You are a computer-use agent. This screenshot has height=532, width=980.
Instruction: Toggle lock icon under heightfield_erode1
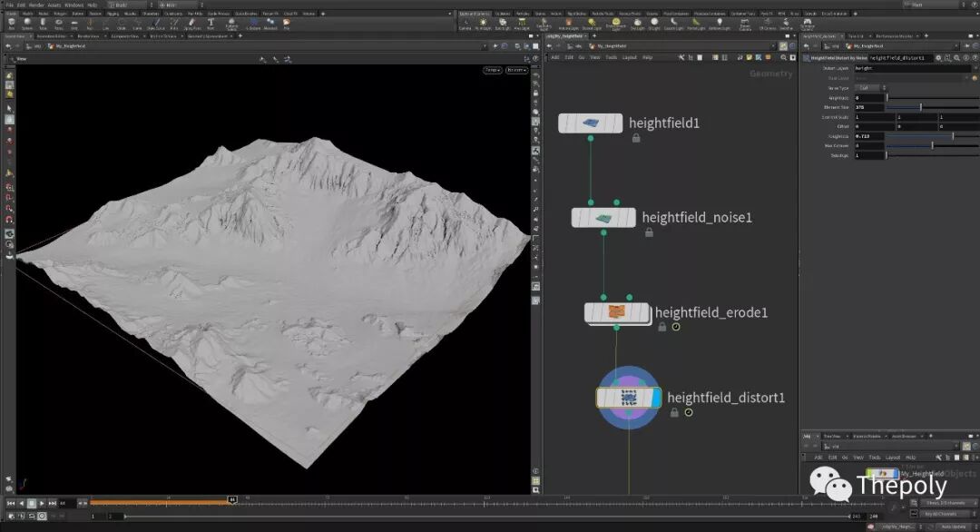[662, 327]
